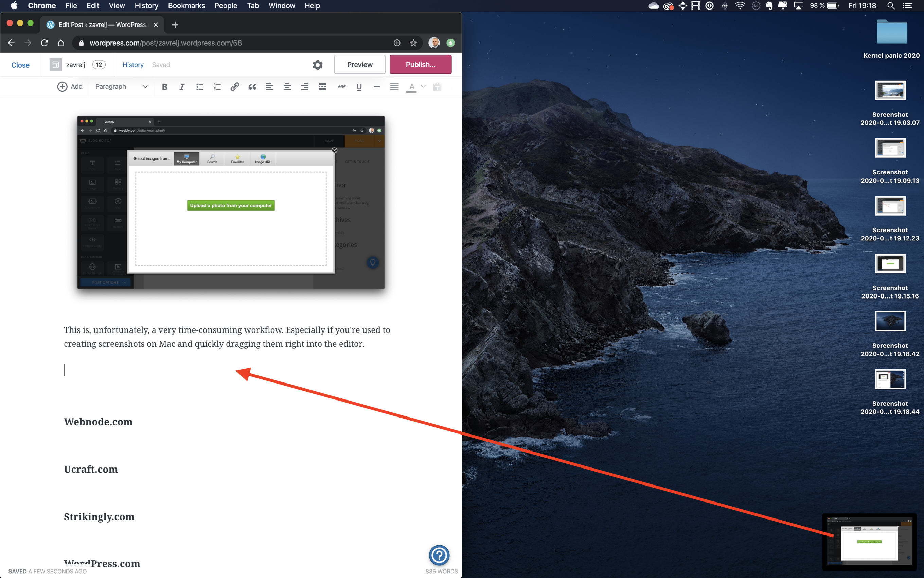Click the Close link in the editor
Image resolution: width=924 pixels, height=578 pixels.
tap(20, 65)
